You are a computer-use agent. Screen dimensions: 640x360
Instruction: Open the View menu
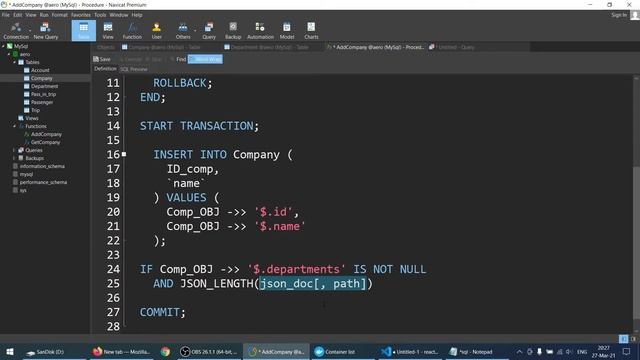click(31, 15)
